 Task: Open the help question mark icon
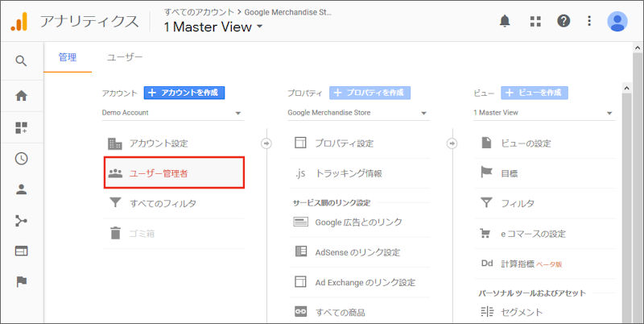563,21
